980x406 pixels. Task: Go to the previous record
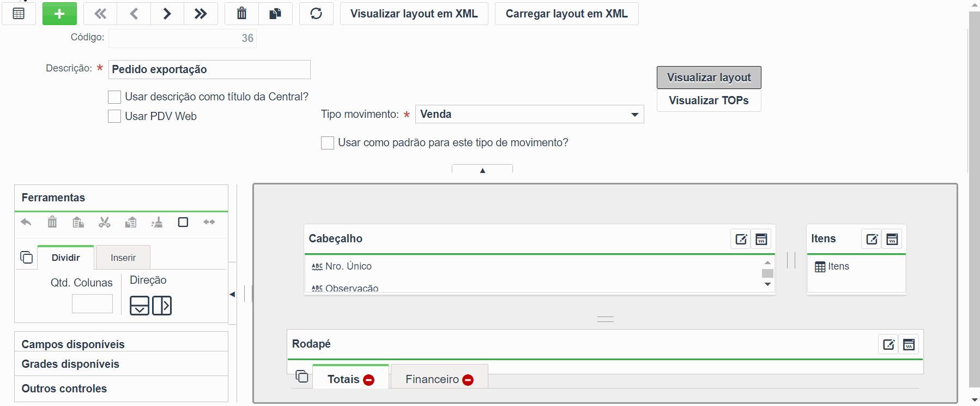pyautogui.click(x=134, y=14)
